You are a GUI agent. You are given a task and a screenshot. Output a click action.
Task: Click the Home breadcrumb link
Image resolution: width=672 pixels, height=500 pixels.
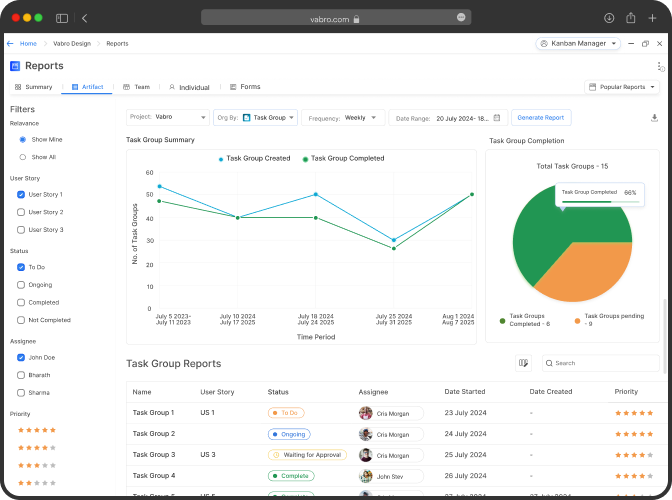(28, 44)
